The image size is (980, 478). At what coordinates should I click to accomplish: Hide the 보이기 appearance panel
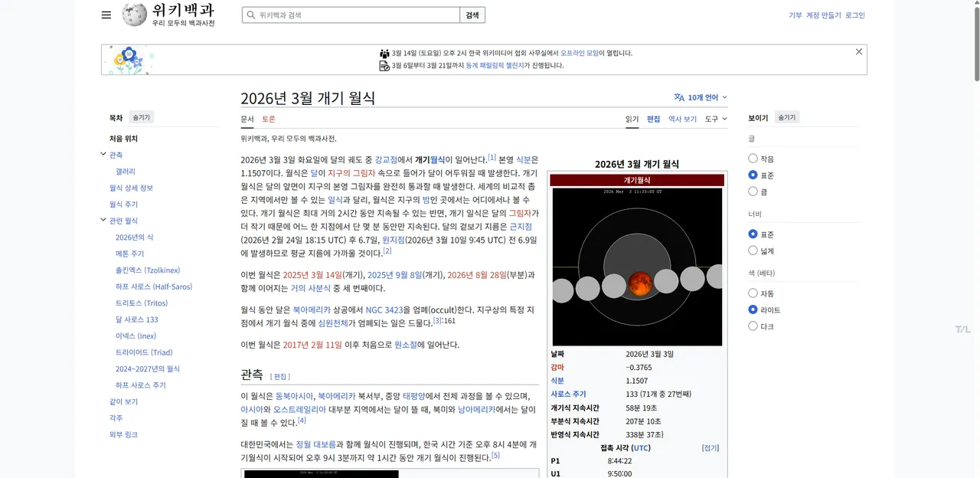click(787, 117)
